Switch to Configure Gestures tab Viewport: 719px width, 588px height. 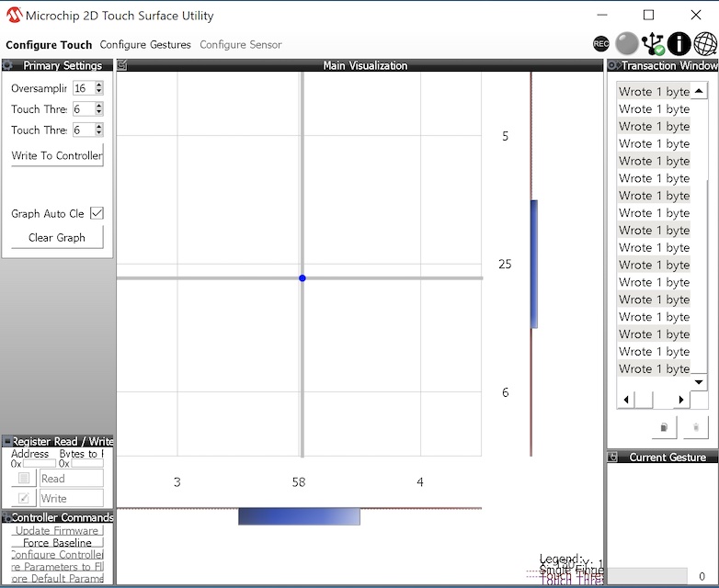(145, 44)
